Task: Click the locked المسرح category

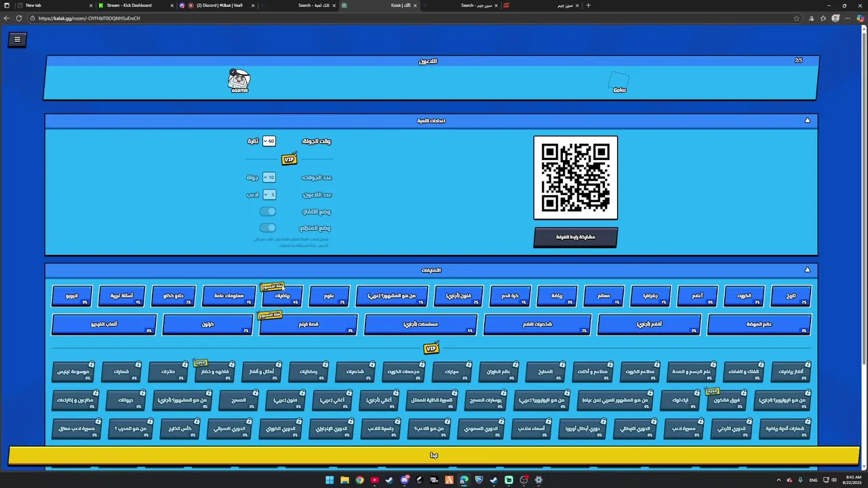Action: coord(238,400)
